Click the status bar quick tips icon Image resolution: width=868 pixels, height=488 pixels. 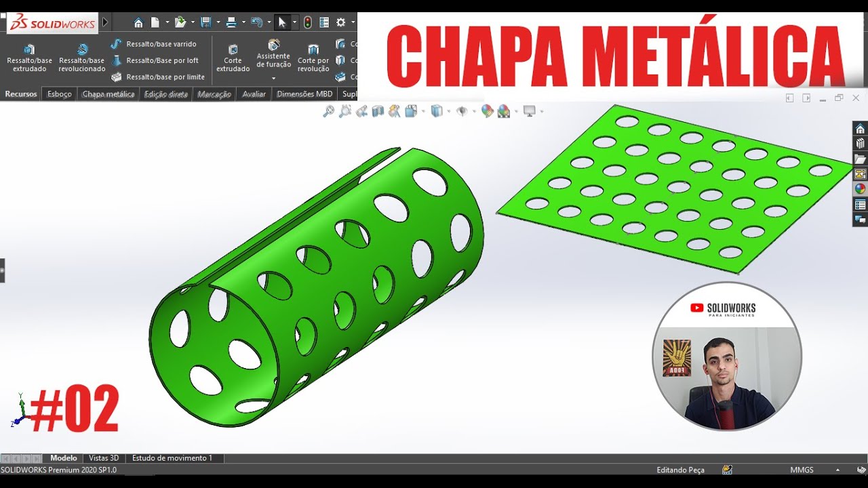(x=728, y=470)
